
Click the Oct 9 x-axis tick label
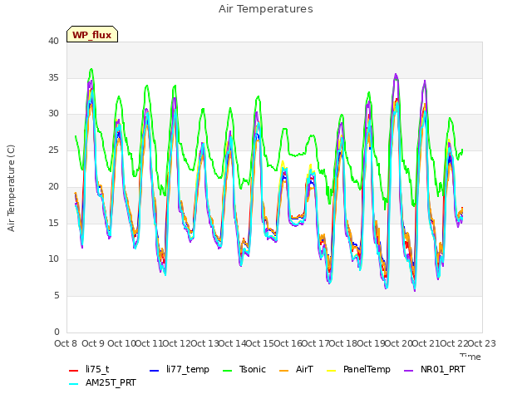point(93,343)
